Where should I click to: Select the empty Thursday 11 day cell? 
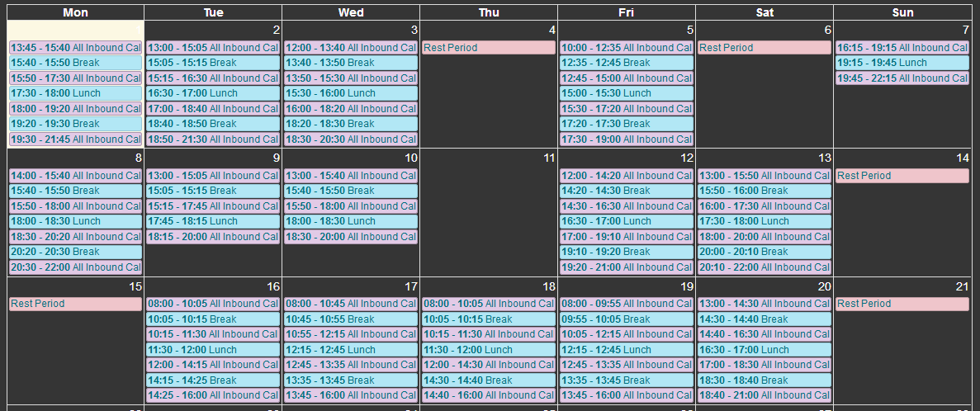tap(489, 212)
